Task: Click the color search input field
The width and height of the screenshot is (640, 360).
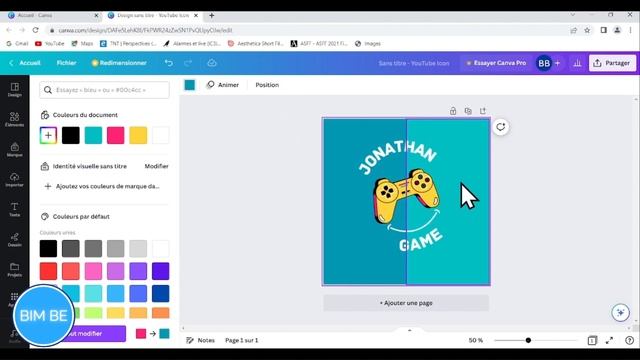Action: 104,90
